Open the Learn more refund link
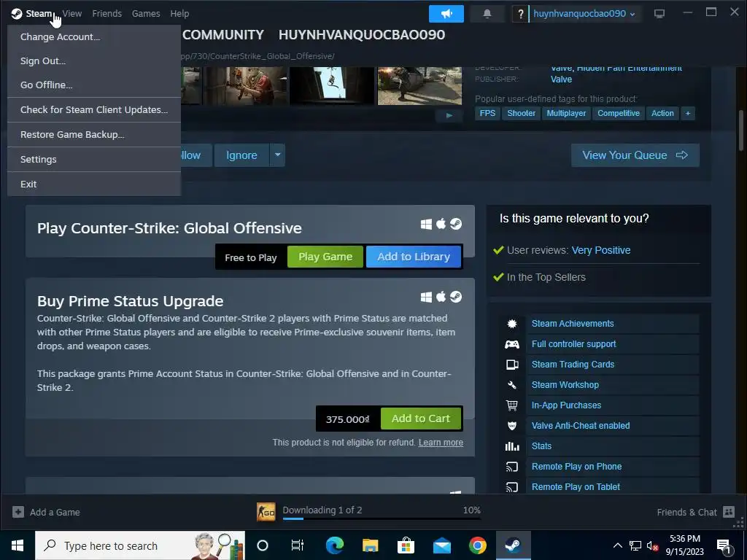This screenshot has height=560, width=747. (x=441, y=443)
